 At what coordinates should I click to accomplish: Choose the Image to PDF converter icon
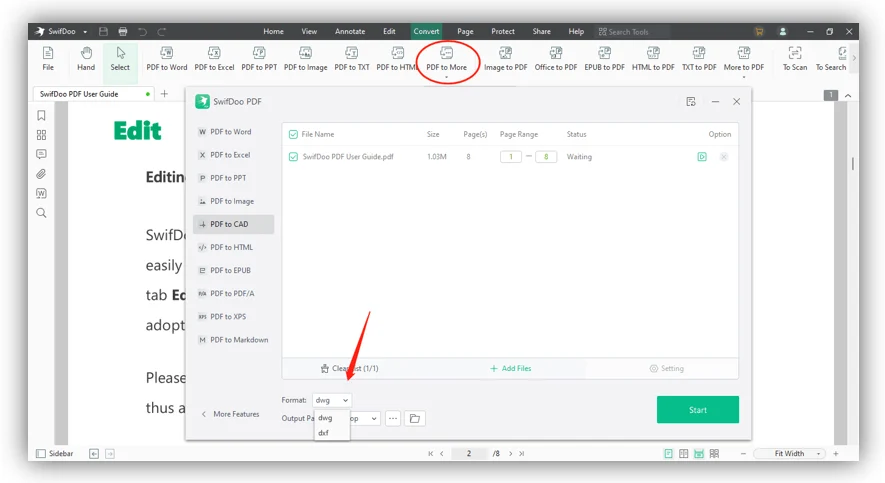tap(505, 59)
